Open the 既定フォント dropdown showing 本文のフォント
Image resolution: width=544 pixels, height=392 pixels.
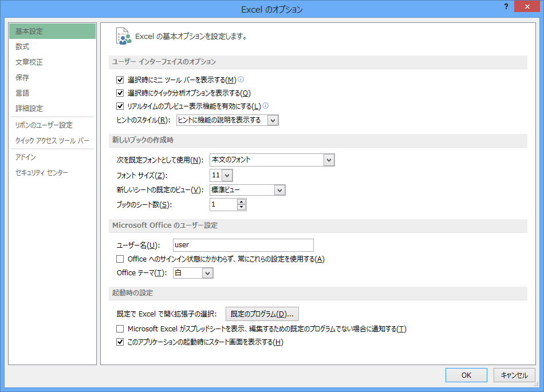pyautogui.click(x=329, y=160)
